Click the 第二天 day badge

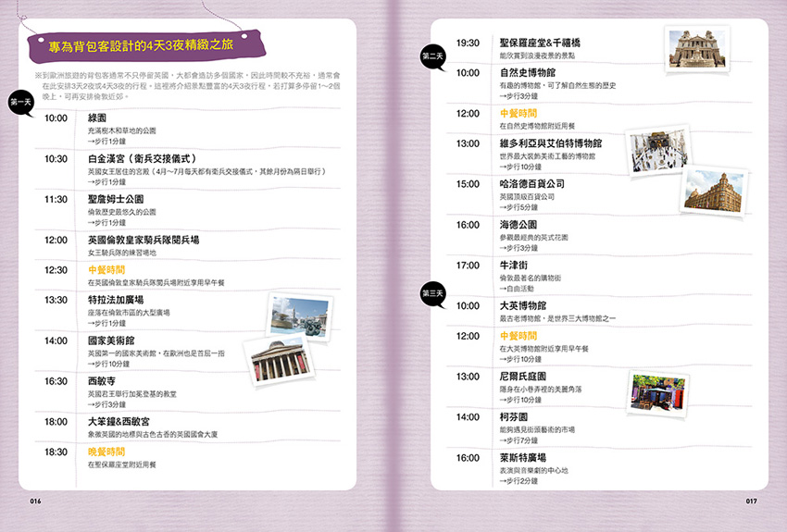[432, 56]
